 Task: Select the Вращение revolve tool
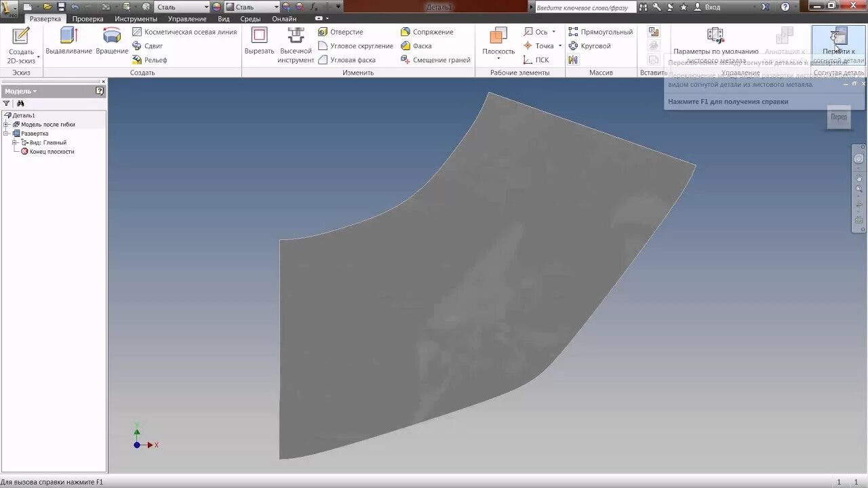(112, 42)
